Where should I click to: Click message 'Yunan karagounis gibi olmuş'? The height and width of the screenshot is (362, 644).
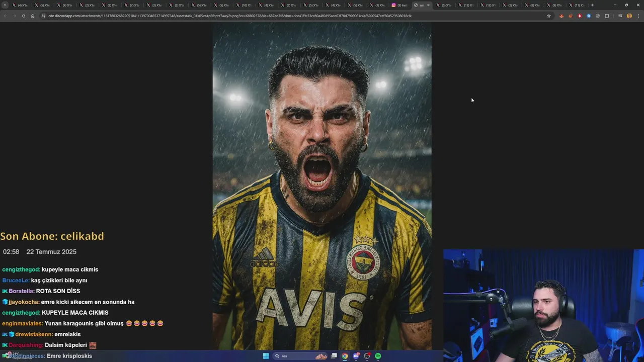point(84,323)
